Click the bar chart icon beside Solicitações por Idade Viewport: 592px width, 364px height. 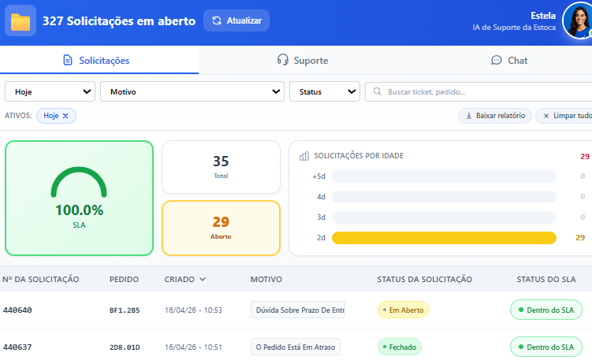click(304, 156)
